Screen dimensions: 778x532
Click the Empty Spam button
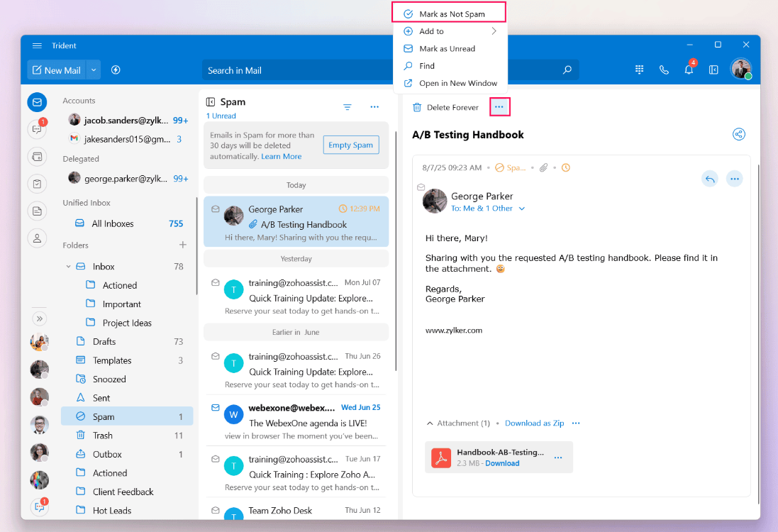(x=351, y=145)
